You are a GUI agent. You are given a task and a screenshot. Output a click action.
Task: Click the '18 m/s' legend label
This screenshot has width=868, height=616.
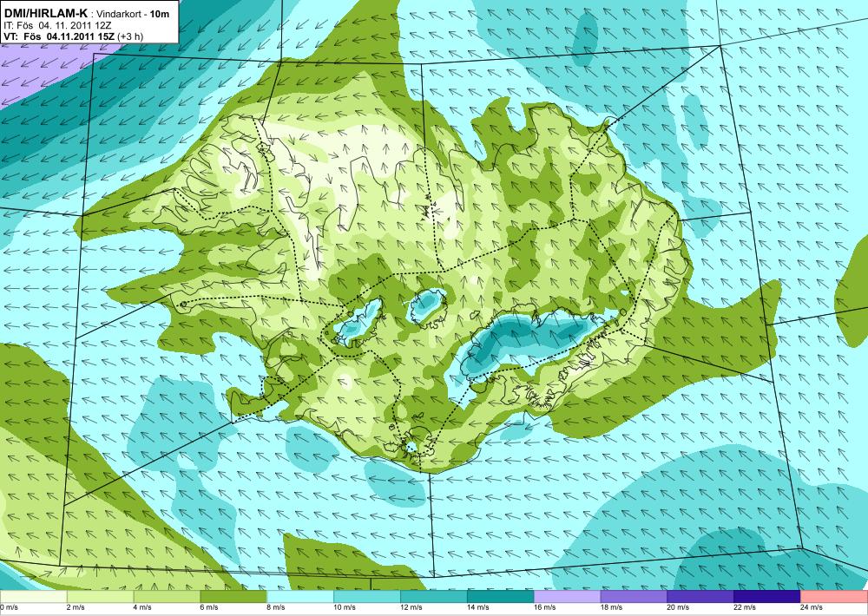(611, 607)
